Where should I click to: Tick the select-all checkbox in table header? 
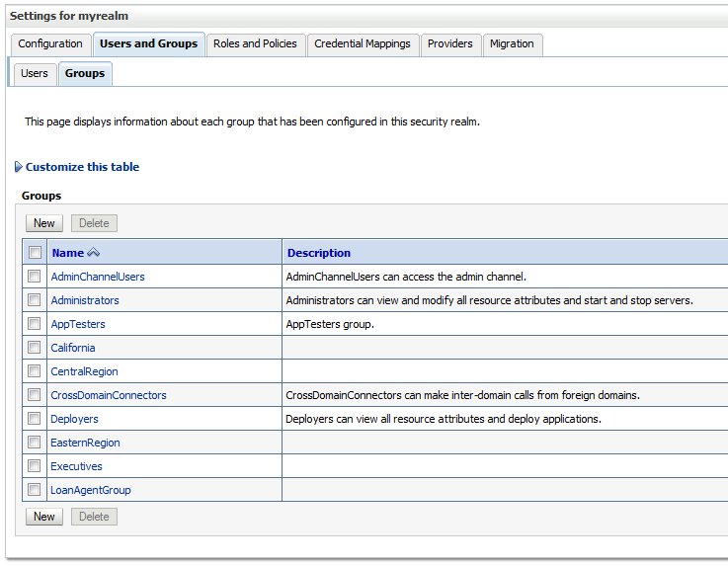pyautogui.click(x=35, y=253)
